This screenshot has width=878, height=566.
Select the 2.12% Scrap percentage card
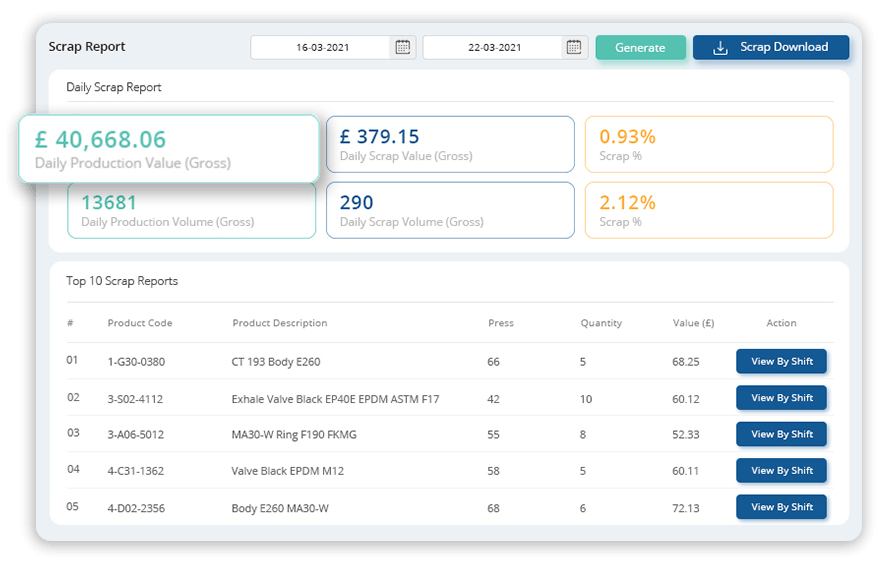tap(708, 210)
